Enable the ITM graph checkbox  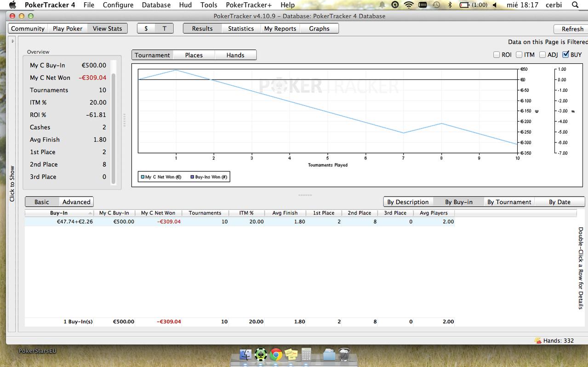point(519,55)
